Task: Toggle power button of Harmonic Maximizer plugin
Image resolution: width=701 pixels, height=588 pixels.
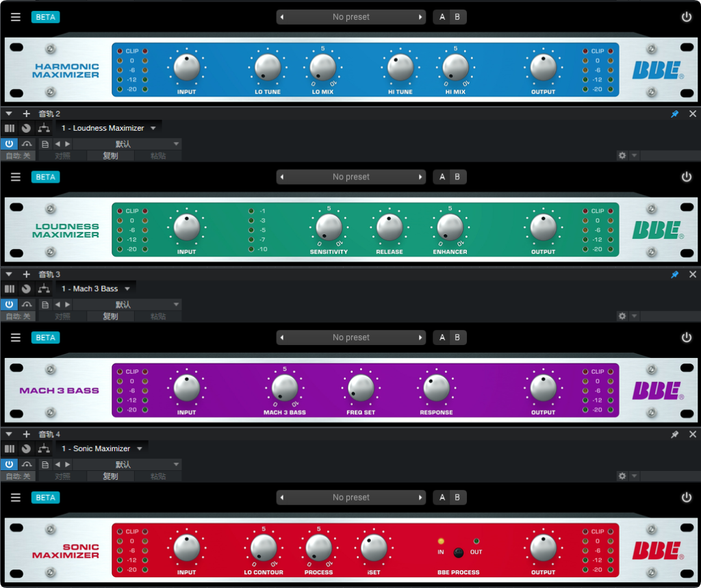Action: (686, 17)
